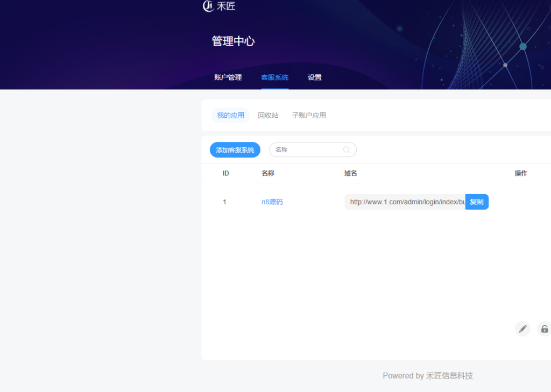Click the 复制 copy button

click(477, 202)
